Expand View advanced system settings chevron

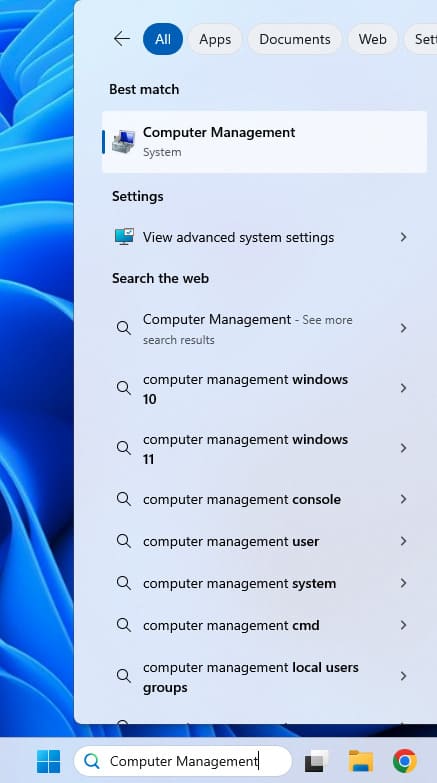coord(404,237)
